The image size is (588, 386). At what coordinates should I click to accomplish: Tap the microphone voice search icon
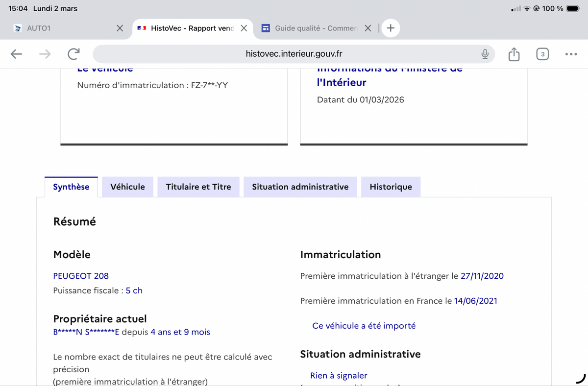point(485,54)
